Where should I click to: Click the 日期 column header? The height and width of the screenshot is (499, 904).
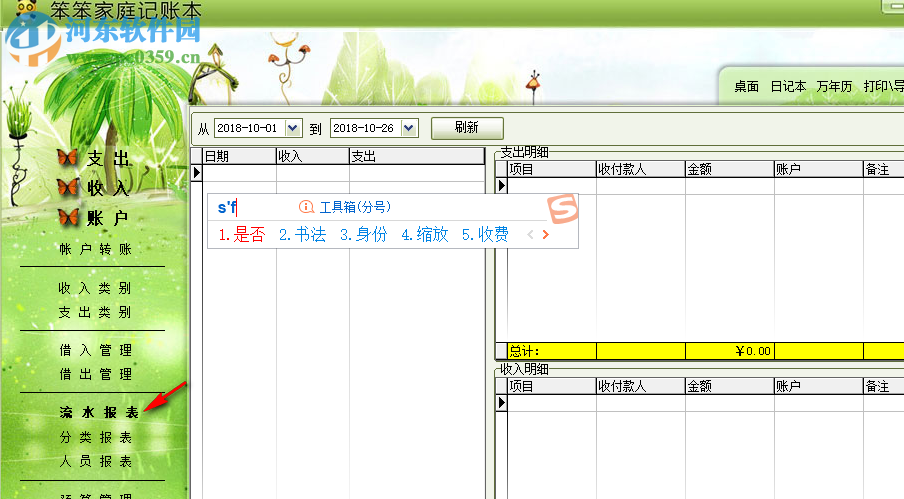point(239,156)
